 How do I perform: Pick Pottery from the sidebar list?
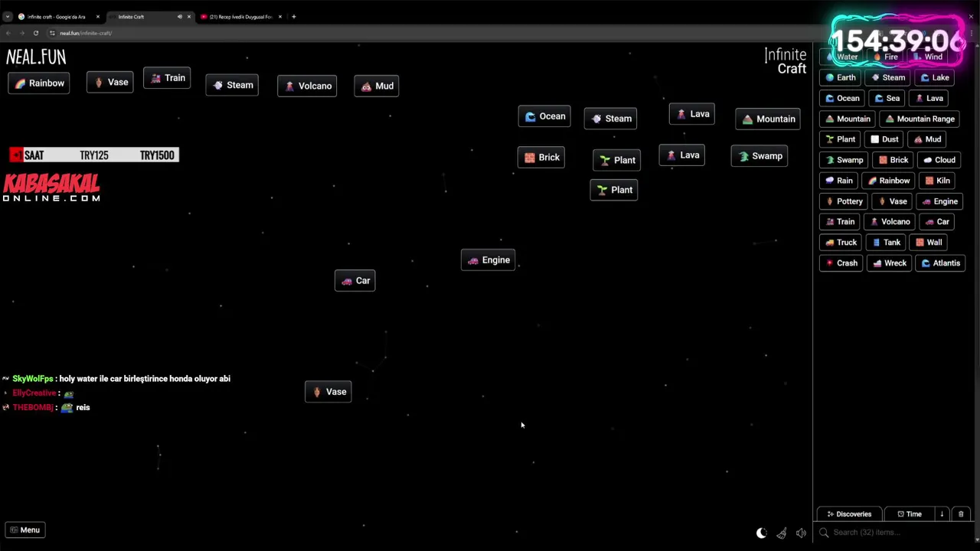click(x=844, y=201)
